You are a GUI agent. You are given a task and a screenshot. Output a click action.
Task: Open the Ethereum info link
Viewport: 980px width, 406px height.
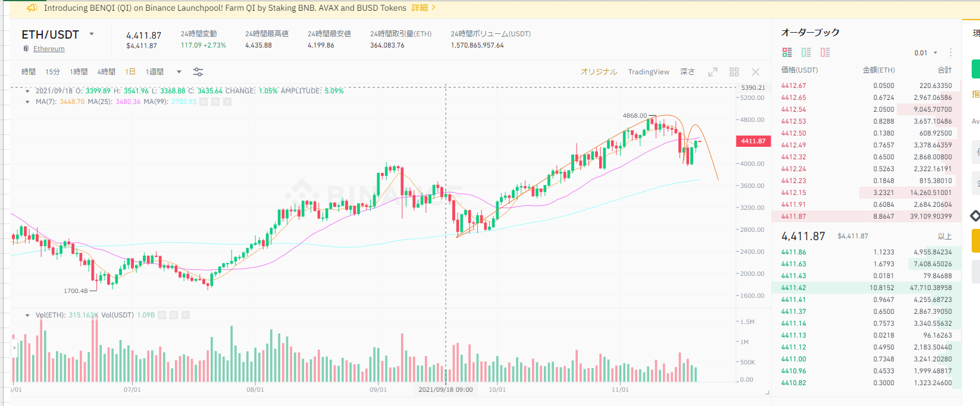click(49, 49)
